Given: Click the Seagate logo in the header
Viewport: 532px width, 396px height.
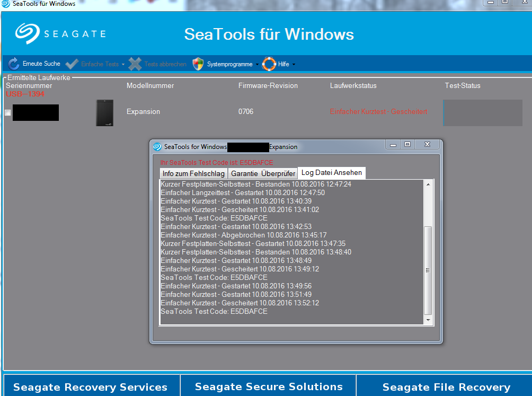Looking at the screenshot, I should click(60, 33).
